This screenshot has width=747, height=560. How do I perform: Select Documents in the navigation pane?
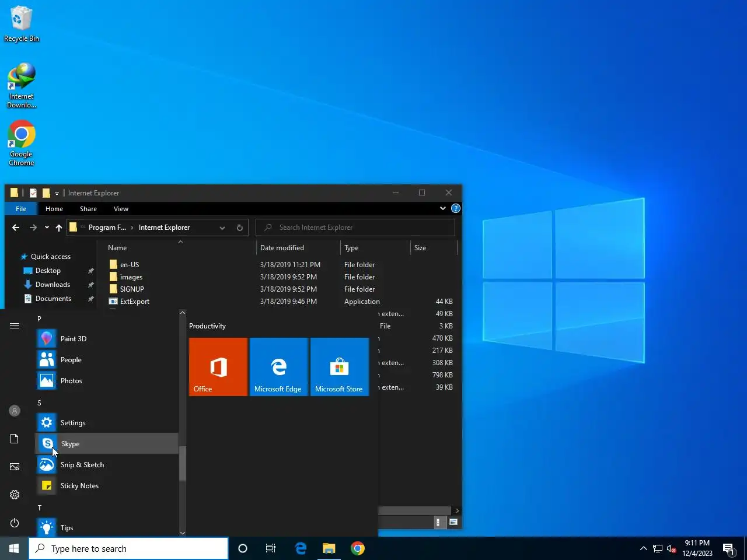click(x=53, y=299)
